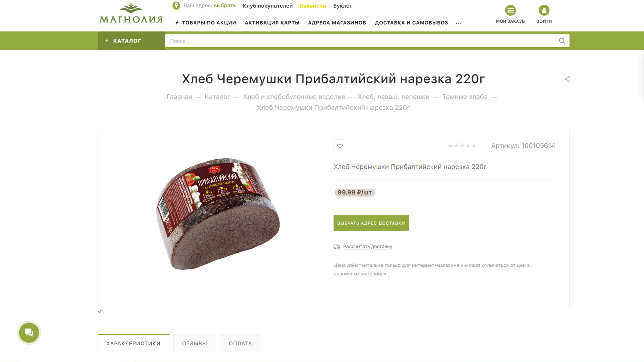644x362 pixels.
Task: Click the login user icon
Action: pyautogui.click(x=544, y=10)
